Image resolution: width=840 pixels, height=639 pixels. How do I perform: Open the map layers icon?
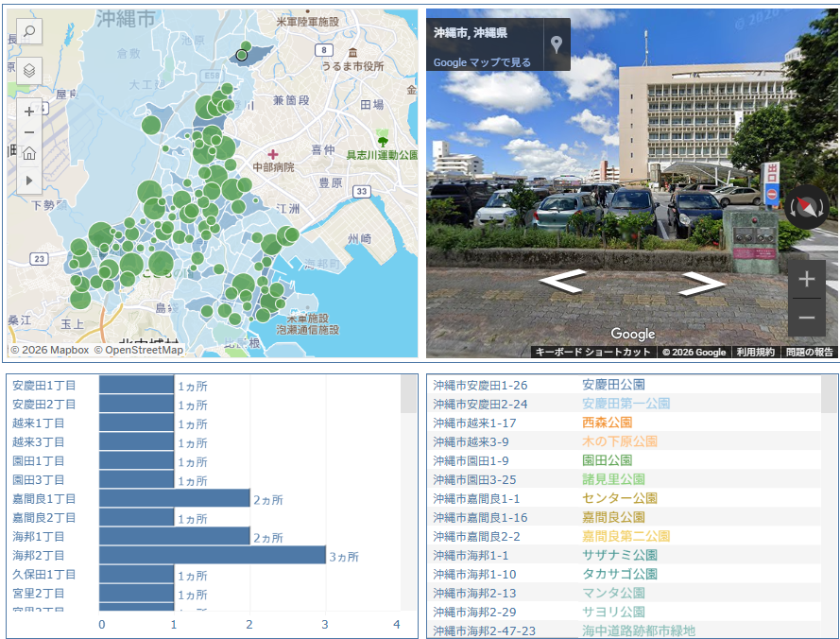point(29,70)
